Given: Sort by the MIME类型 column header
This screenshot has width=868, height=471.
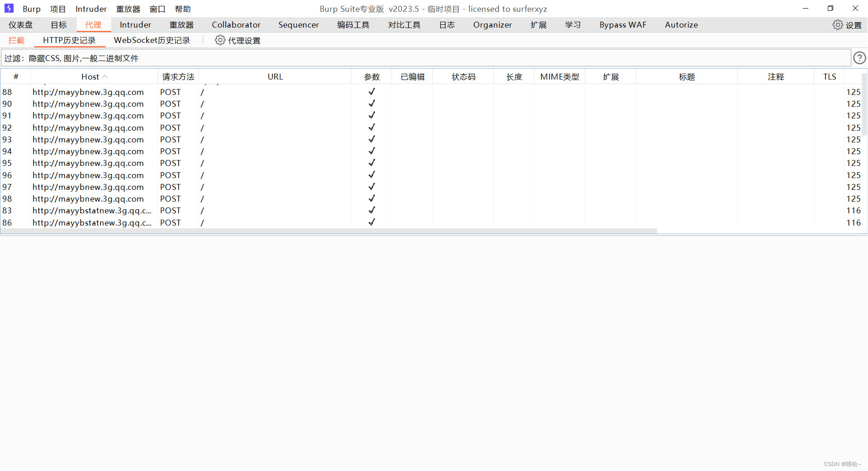Looking at the screenshot, I should pyautogui.click(x=560, y=77).
